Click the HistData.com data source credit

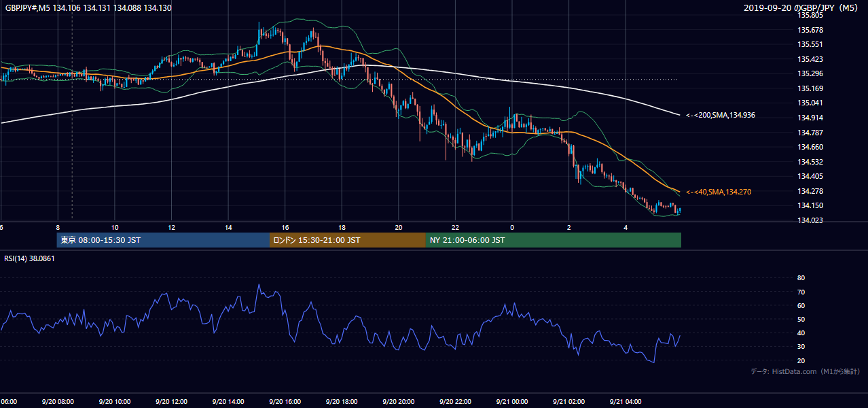[805, 371]
